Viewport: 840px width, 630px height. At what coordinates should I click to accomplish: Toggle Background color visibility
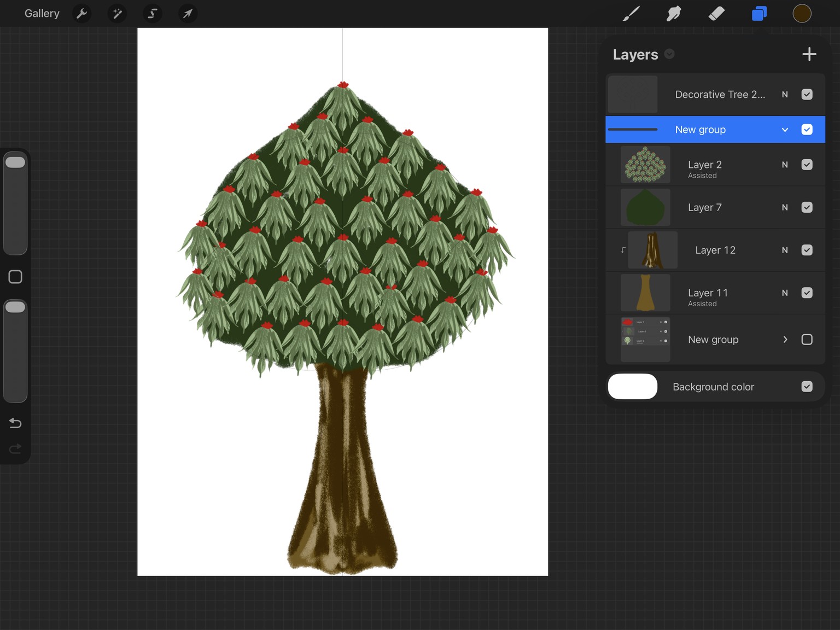click(807, 387)
